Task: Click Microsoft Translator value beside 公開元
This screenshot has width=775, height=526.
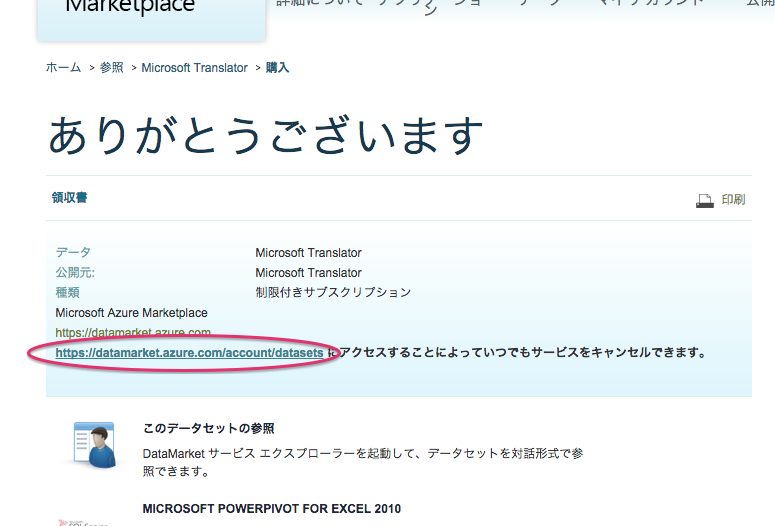Action: pyautogui.click(x=308, y=272)
